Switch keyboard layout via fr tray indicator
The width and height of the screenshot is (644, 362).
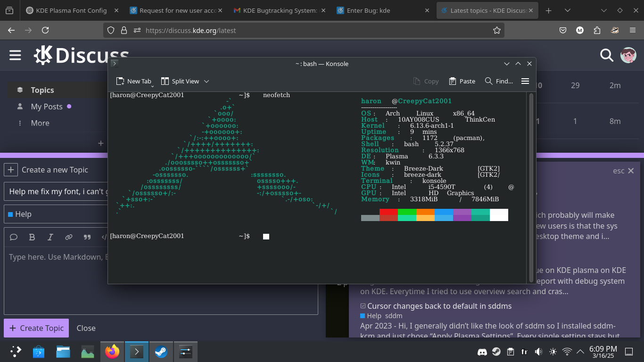pos(524,352)
